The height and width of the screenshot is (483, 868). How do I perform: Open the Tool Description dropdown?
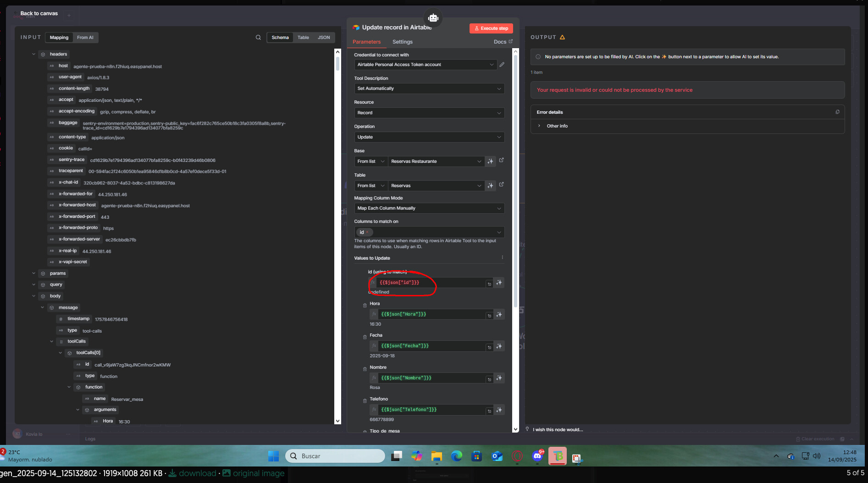coord(429,89)
